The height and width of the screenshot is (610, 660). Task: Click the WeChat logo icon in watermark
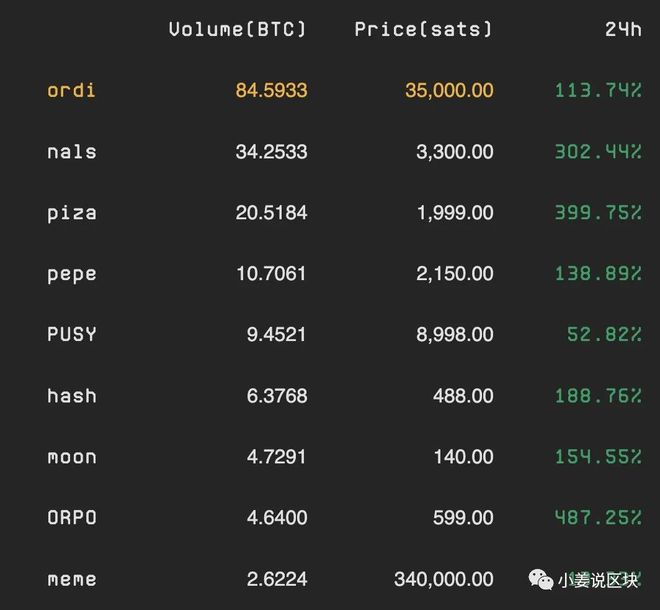pyautogui.click(x=540, y=580)
